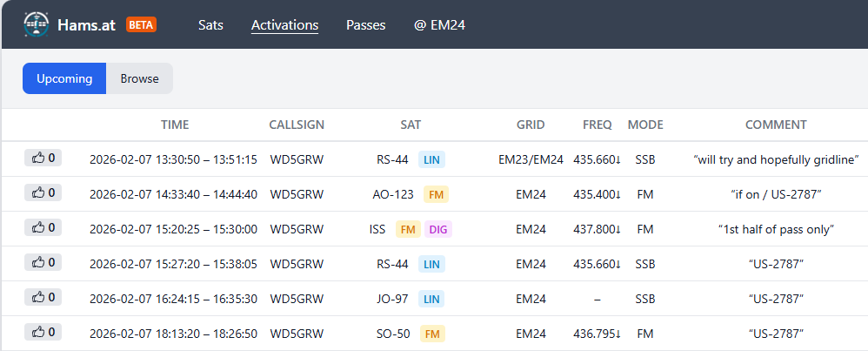Viewport: 868px width, 351px height.
Task: Click comment "1st half of pass only"
Action: 776,230
